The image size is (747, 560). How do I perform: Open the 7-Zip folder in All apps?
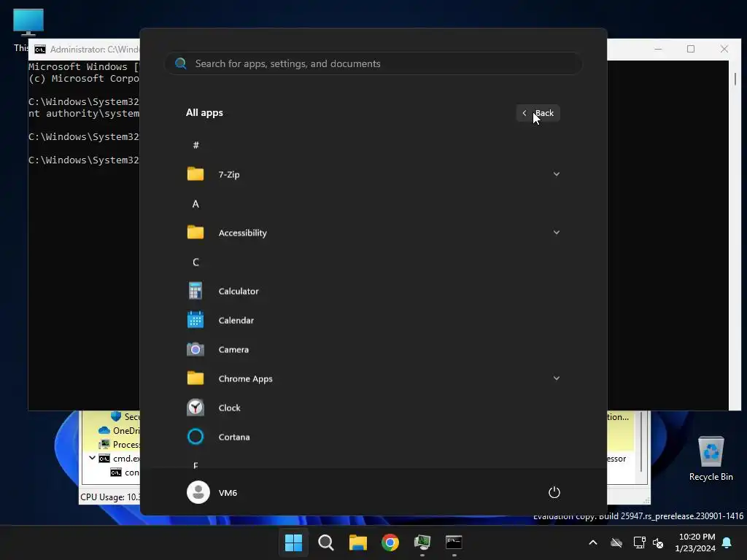point(373,174)
